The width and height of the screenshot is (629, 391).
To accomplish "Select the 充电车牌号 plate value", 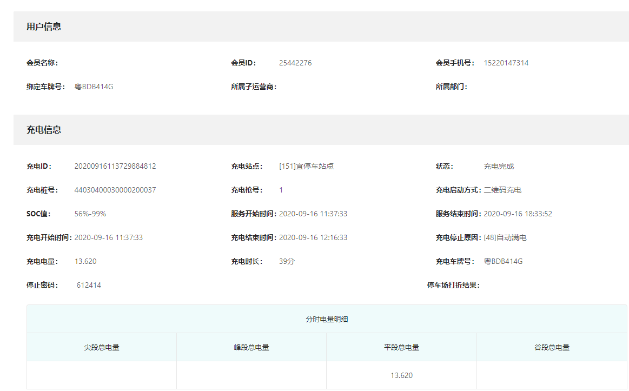I will 503,261.
